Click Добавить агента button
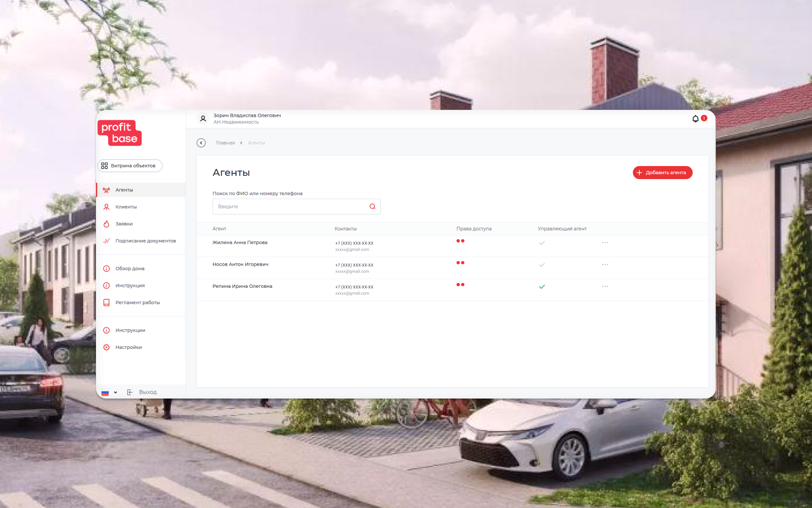Image resolution: width=812 pixels, height=508 pixels. (x=662, y=173)
